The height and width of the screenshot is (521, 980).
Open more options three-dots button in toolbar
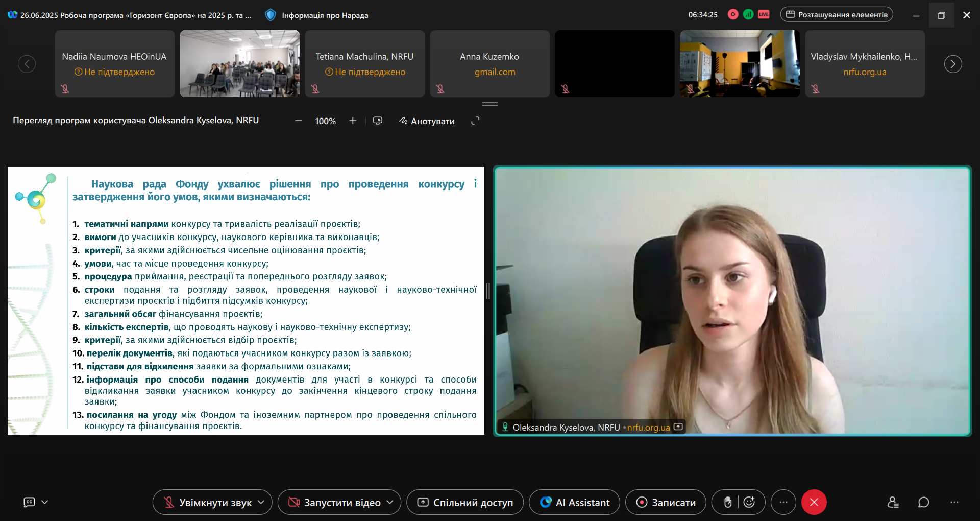pos(783,503)
